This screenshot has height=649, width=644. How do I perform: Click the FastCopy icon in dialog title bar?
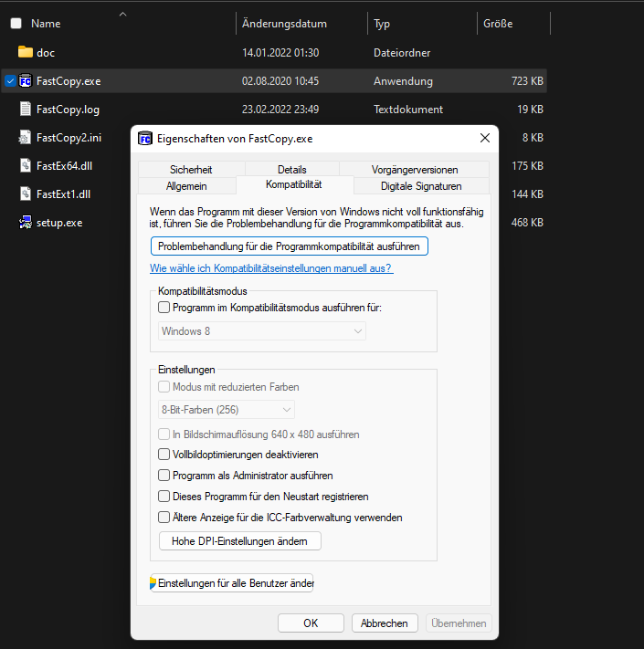tap(145, 139)
